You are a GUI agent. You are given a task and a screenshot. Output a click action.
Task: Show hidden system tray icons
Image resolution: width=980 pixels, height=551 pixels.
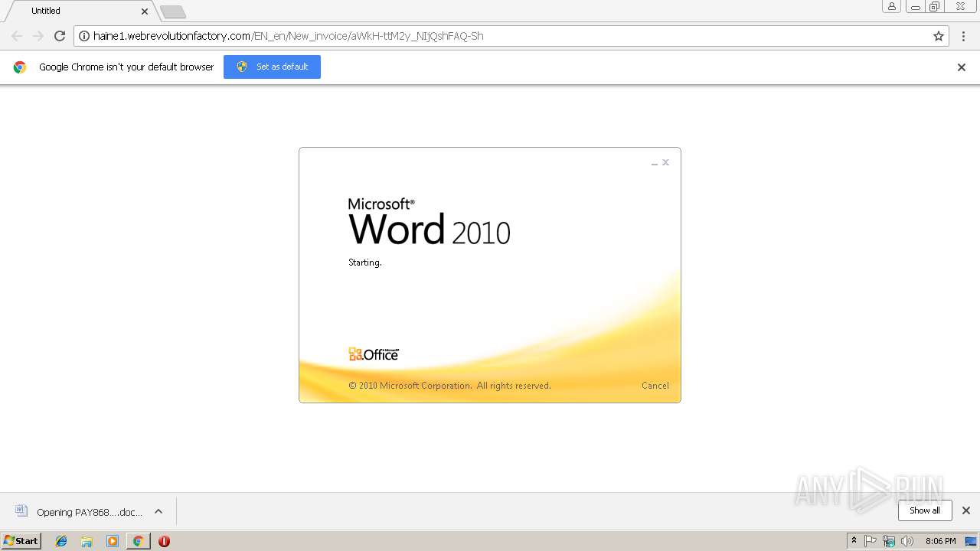click(854, 541)
